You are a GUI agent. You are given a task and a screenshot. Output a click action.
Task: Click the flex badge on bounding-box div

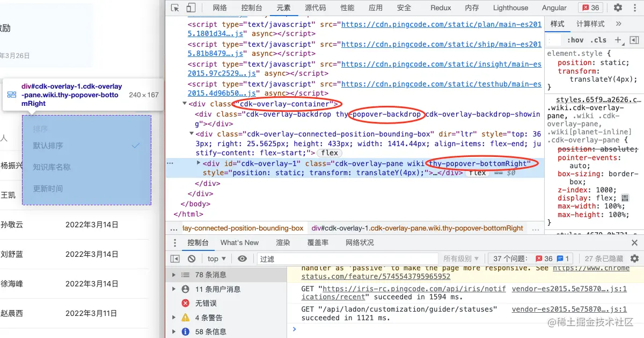point(331,153)
